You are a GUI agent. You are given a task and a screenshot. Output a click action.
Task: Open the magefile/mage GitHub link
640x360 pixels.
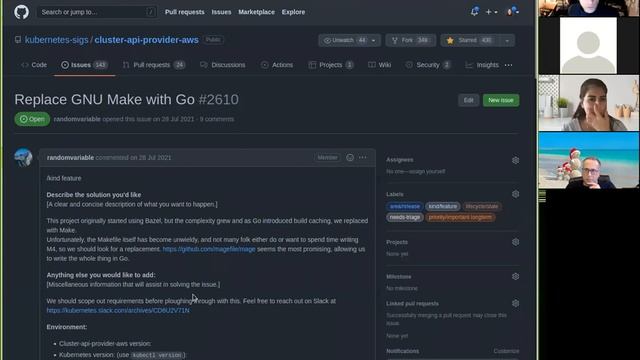209,249
